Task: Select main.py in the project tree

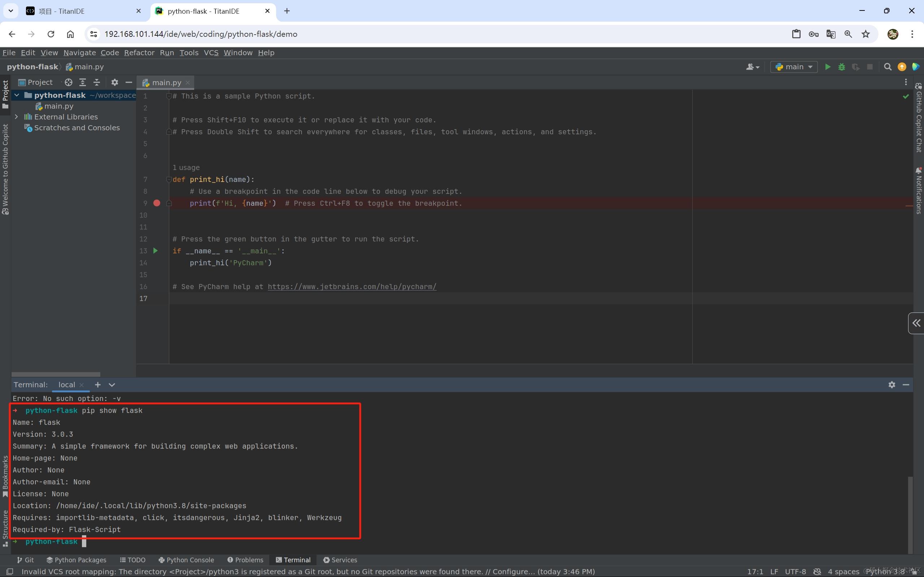Action: coord(58,106)
